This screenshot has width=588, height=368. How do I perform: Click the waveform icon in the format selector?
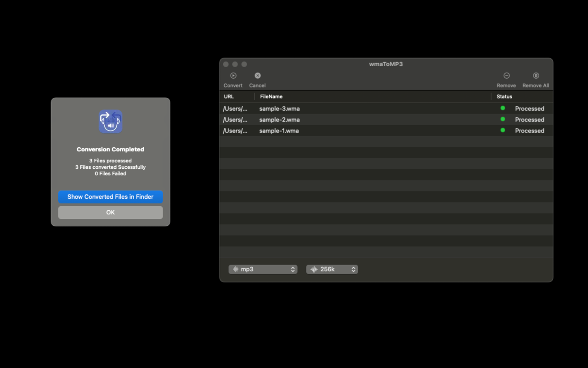236,269
